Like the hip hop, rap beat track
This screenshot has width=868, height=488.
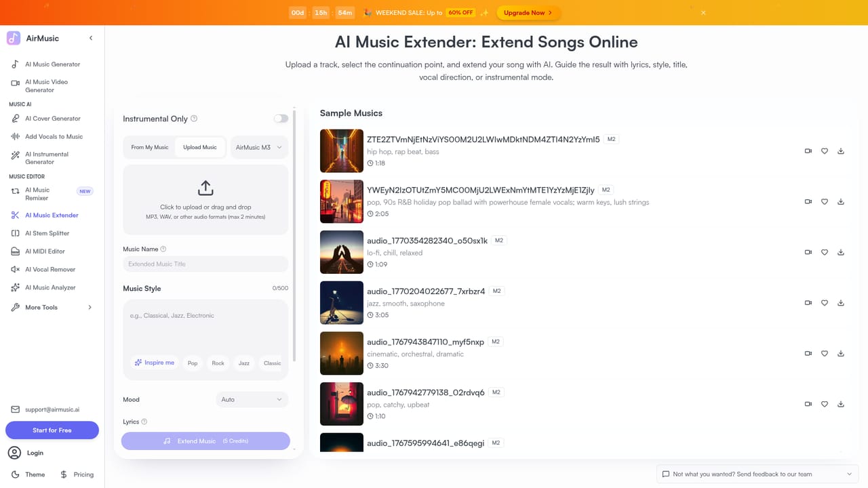(825, 151)
